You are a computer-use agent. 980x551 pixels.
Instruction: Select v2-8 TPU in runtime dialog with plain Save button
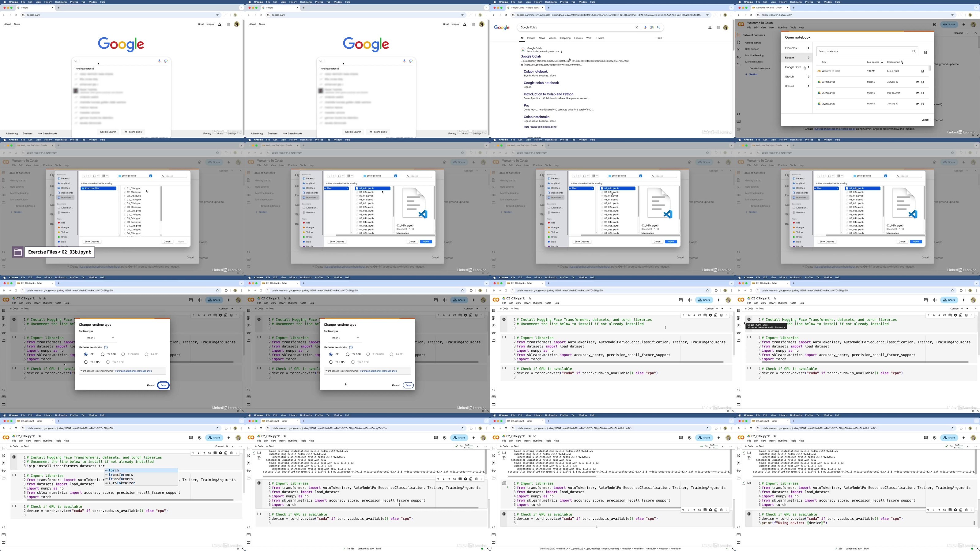coord(331,362)
